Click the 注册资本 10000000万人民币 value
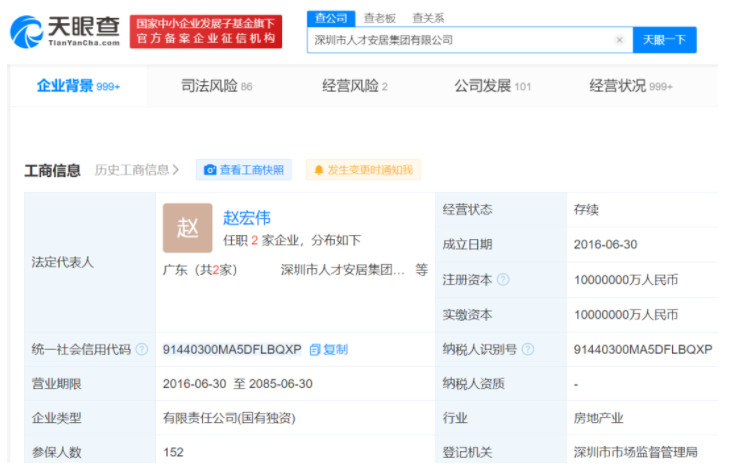 tap(626, 280)
